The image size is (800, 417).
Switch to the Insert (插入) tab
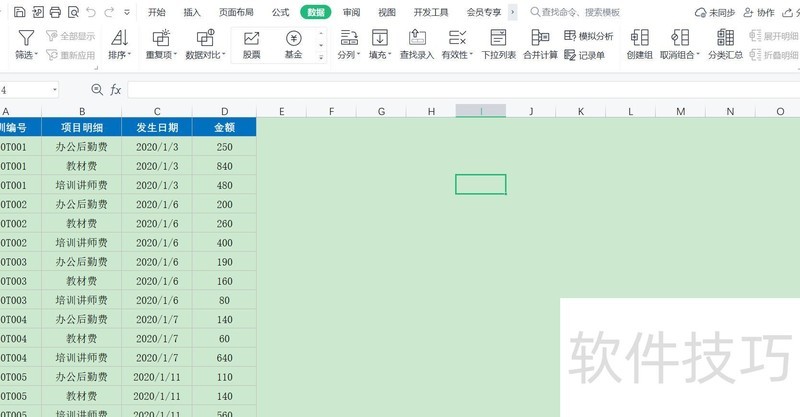(x=192, y=13)
